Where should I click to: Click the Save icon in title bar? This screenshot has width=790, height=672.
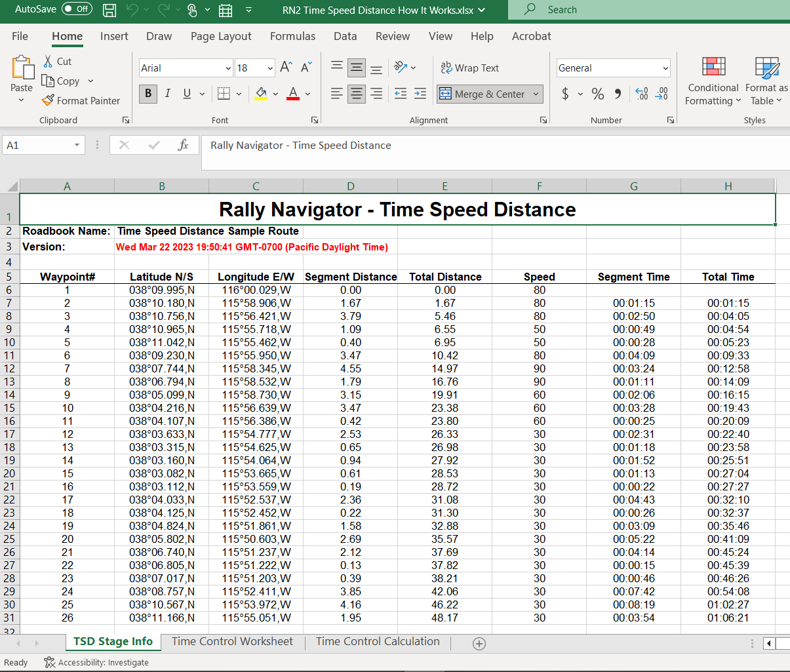pos(109,10)
